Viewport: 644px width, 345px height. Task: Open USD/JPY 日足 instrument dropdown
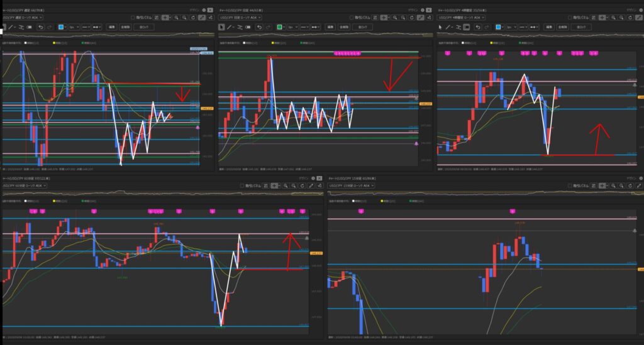(x=240, y=18)
